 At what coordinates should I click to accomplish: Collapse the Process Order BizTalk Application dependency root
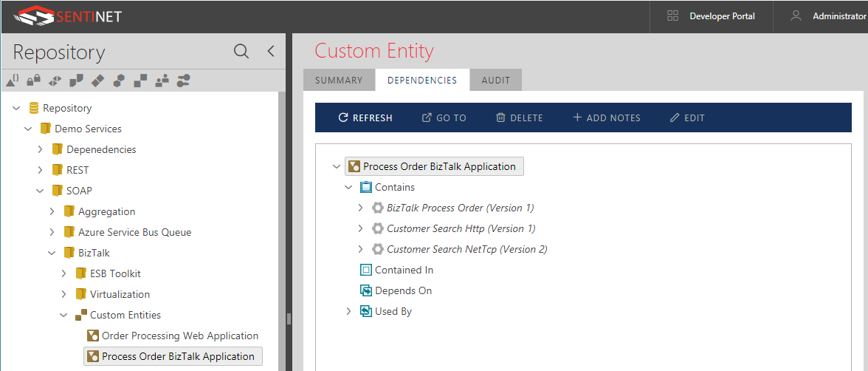(x=336, y=166)
